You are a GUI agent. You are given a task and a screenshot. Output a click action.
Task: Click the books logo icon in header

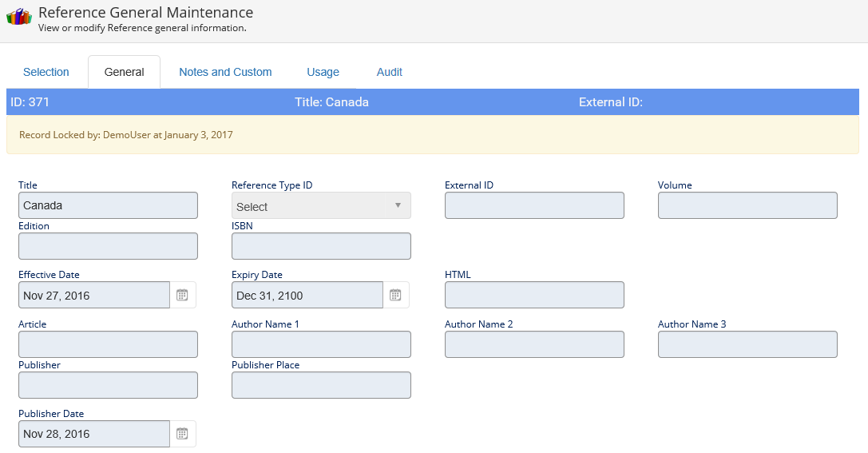18,17
